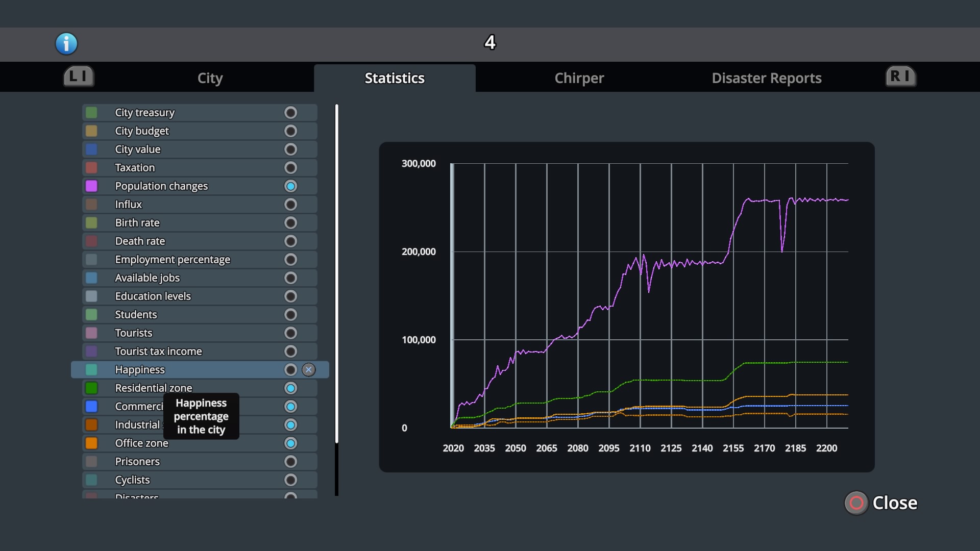980x551 pixels.
Task: Open the Chirper tab
Action: pos(579,78)
